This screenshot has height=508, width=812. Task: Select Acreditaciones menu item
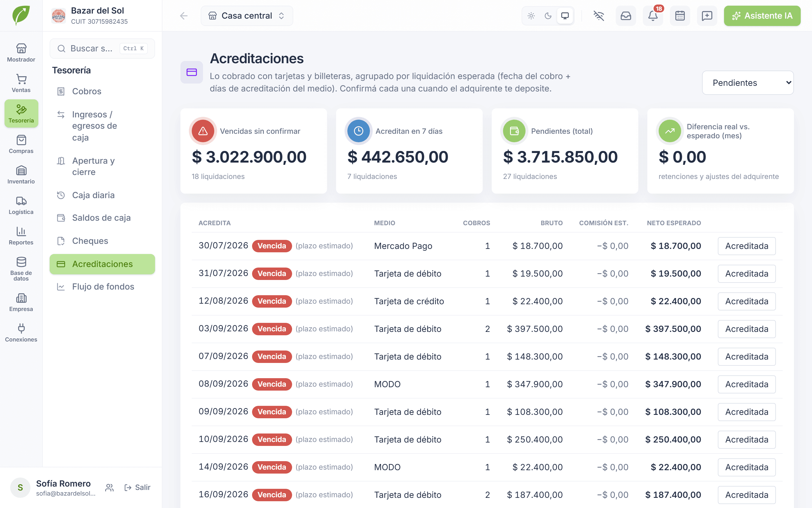point(102,264)
